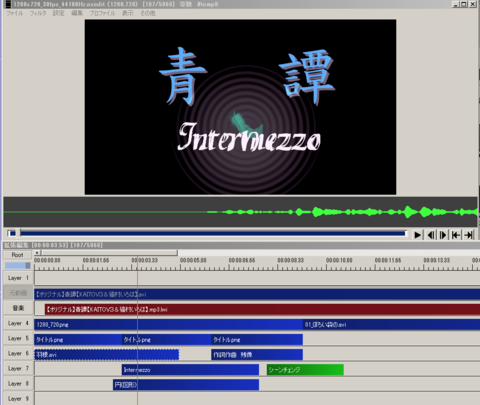Toggle Layer 5 visibility button
Screen dimensions: 480x405
tap(18, 338)
